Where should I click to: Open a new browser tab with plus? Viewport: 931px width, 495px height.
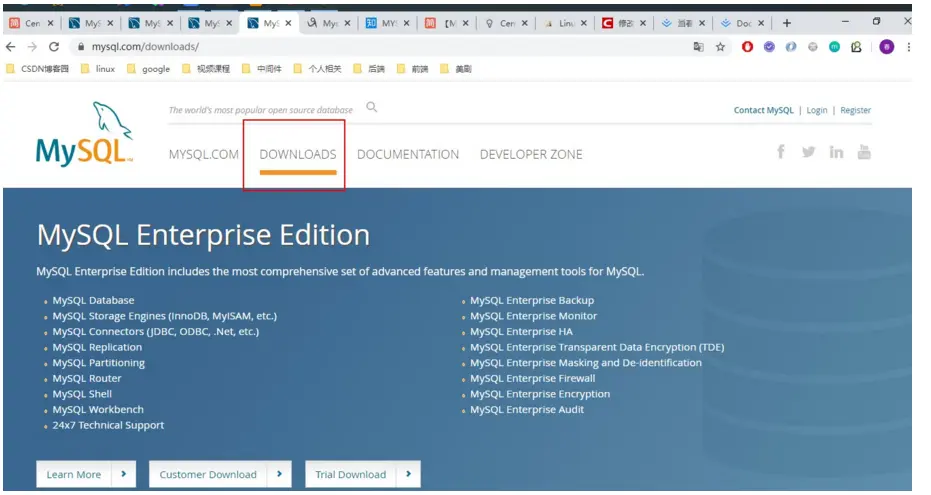pos(787,23)
